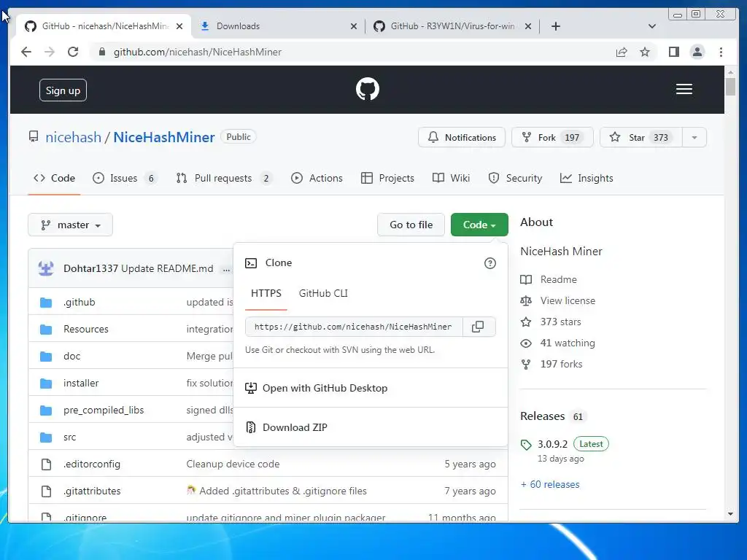This screenshot has height=560, width=747.
Task: Open the share page icon in address bar
Action: click(x=622, y=52)
